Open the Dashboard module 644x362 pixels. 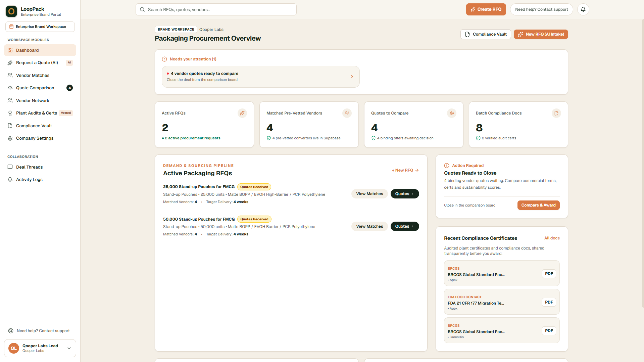[x=40, y=50]
